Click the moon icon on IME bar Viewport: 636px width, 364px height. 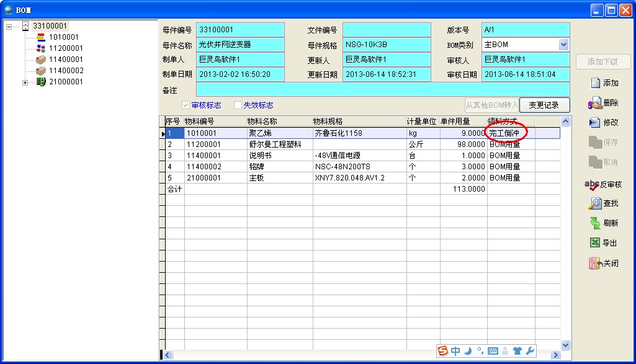click(x=468, y=351)
